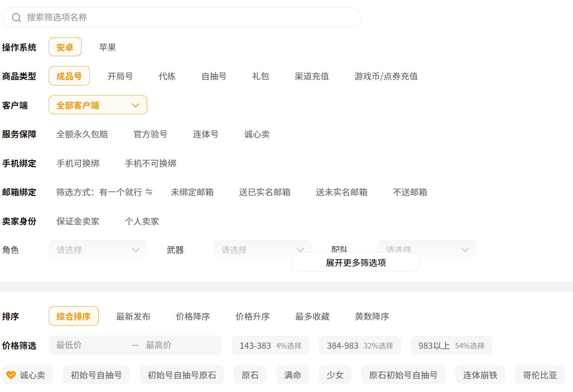Select the 983以上 price range
The image size is (573, 392).
[x=451, y=346]
